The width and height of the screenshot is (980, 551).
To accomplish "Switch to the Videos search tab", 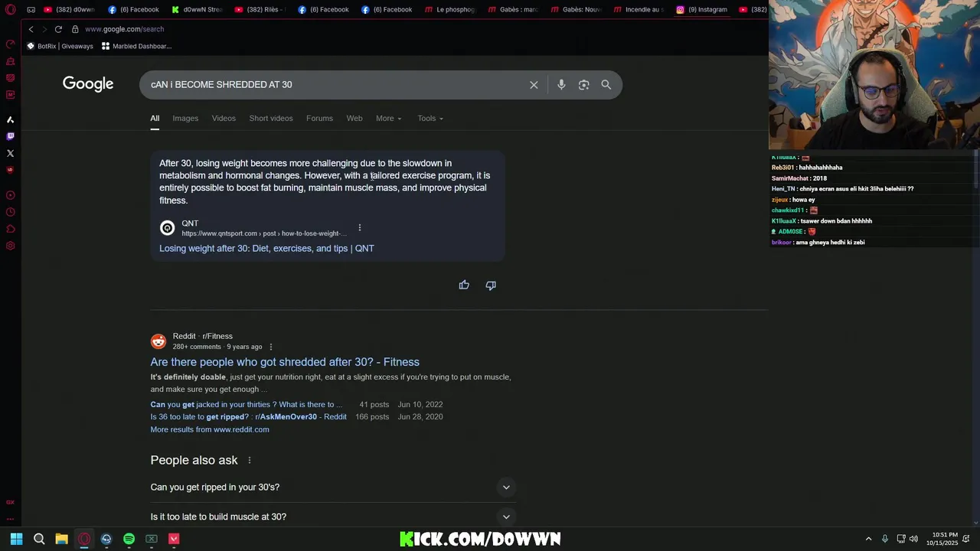I will pos(224,119).
